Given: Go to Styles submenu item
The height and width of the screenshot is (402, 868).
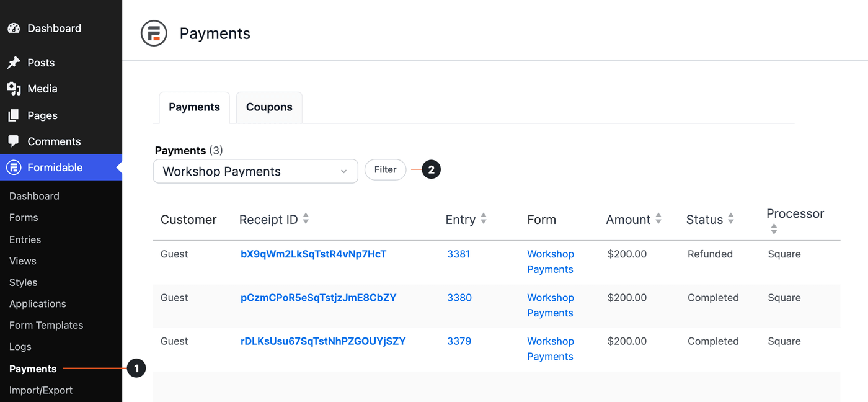Looking at the screenshot, I should click(x=24, y=282).
